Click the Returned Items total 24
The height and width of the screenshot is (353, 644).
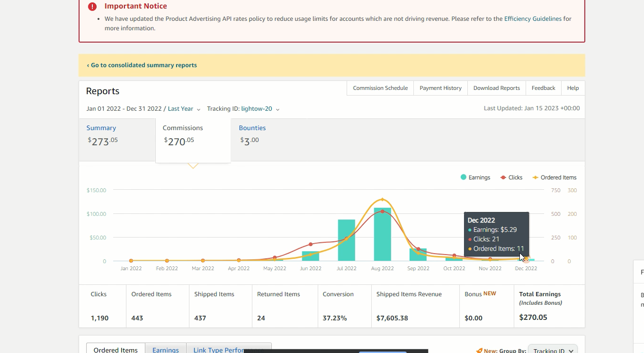261,318
